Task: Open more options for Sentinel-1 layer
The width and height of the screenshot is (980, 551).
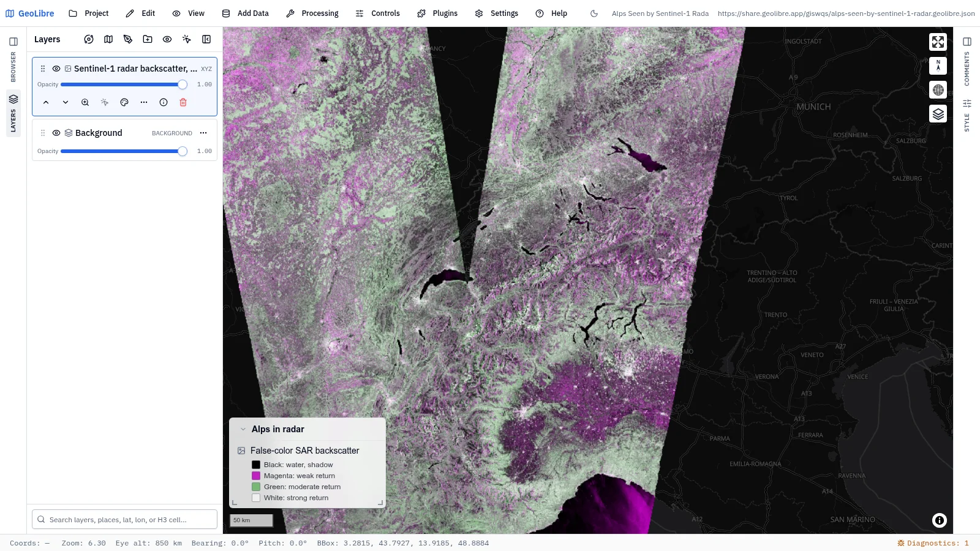Action: tap(144, 102)
